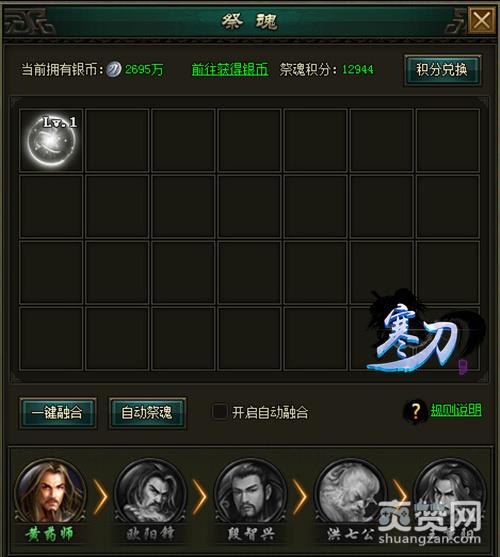Click the 祭魂积分 value 12944
The image size is (500, 557).
pyautogui.click(x=358, y=69)
